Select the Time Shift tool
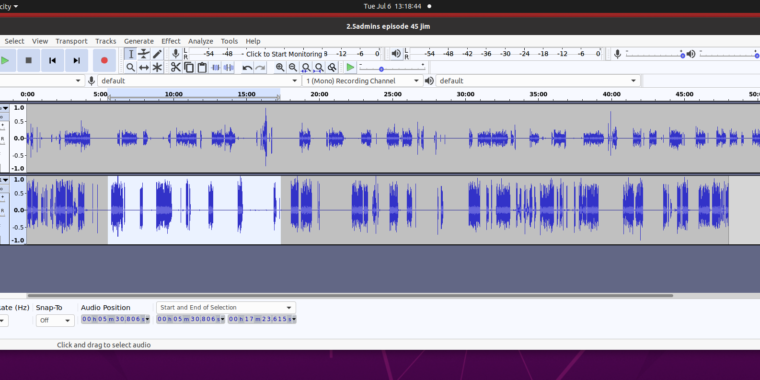This screenshot has width=760, height=380. click(143, 67)
